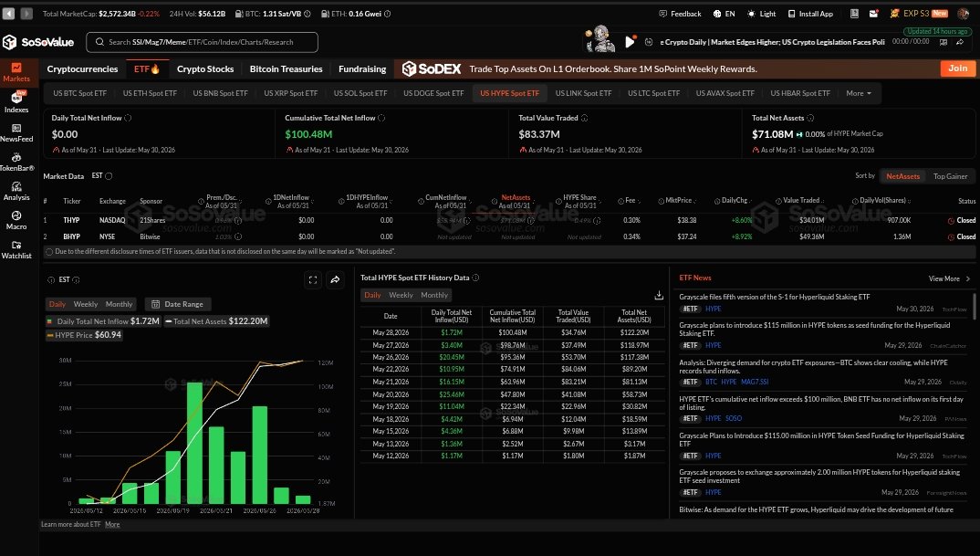
Task: Click the Join button
Action: pos(957,68)
